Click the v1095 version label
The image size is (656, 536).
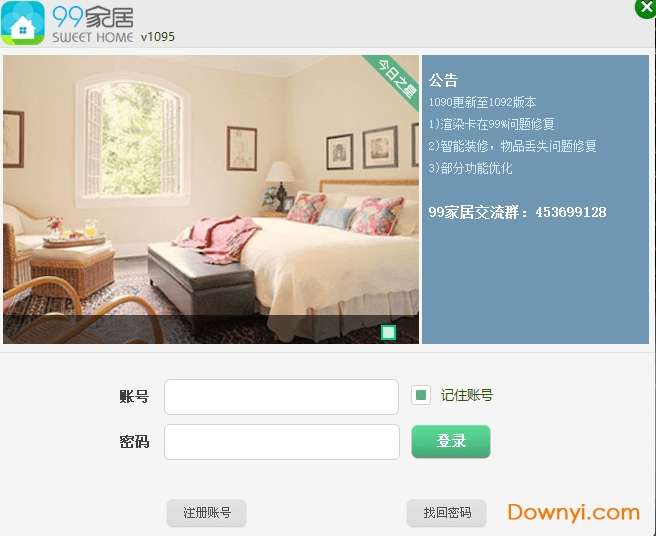[x=158, y=37]
